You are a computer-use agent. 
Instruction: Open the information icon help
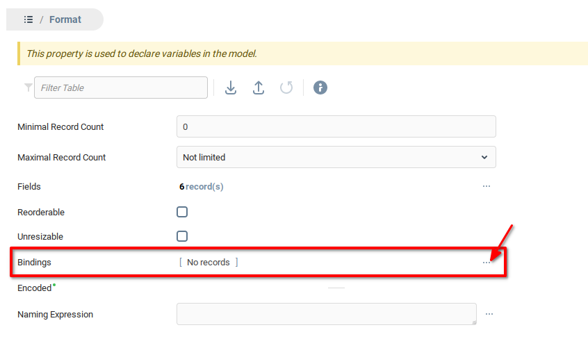click(x=320, y=88)
